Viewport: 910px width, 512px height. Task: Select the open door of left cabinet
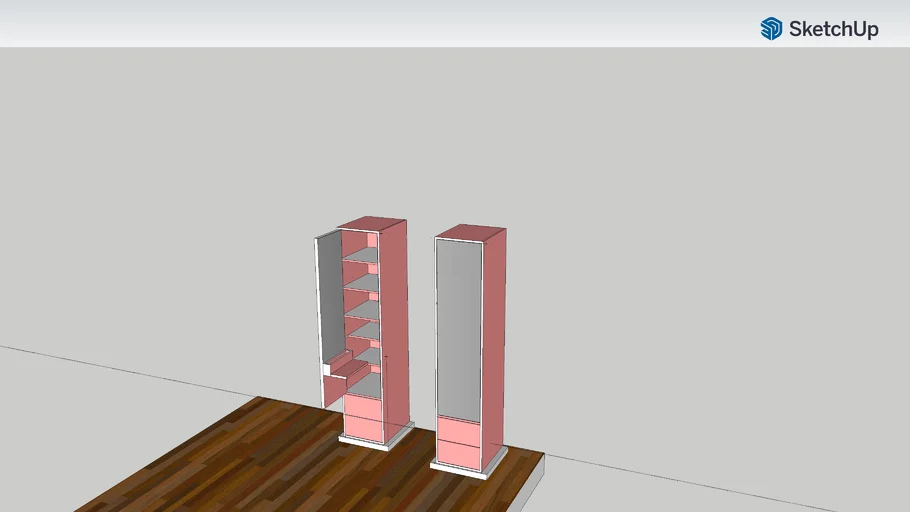pyautogui.click(x=329, y=300)
